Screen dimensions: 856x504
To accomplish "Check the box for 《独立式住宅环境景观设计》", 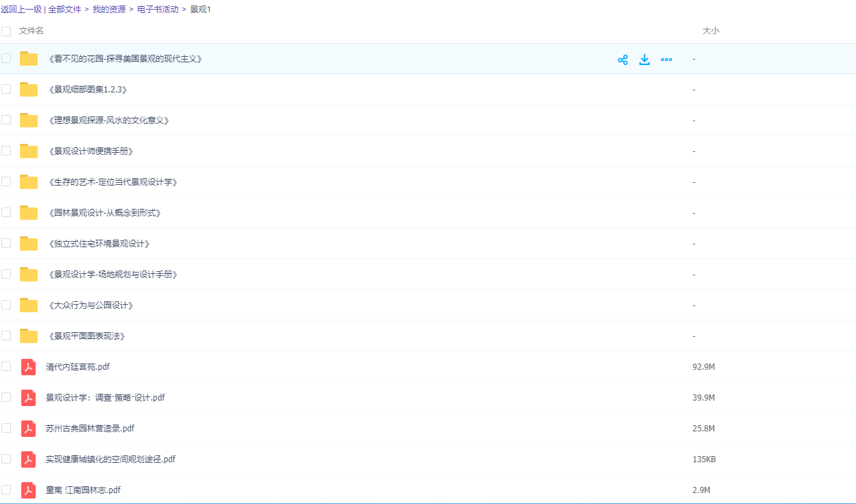I will point(6,243).
